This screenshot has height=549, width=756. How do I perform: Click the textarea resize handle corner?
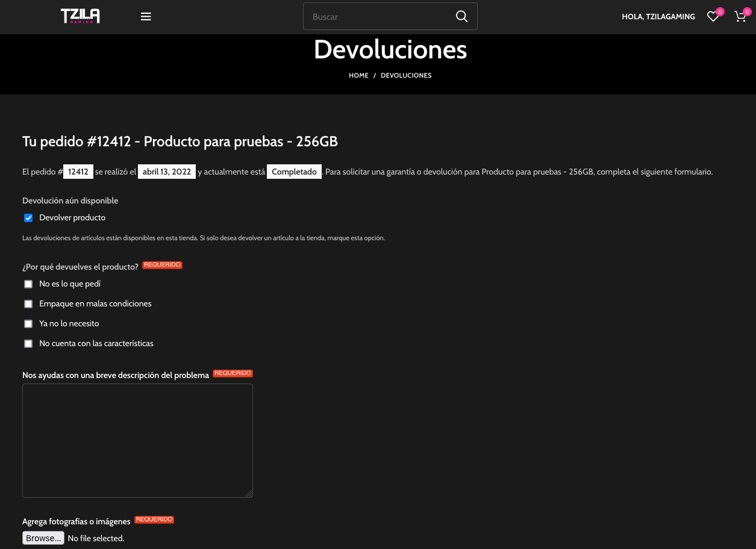tap(249, 494)
